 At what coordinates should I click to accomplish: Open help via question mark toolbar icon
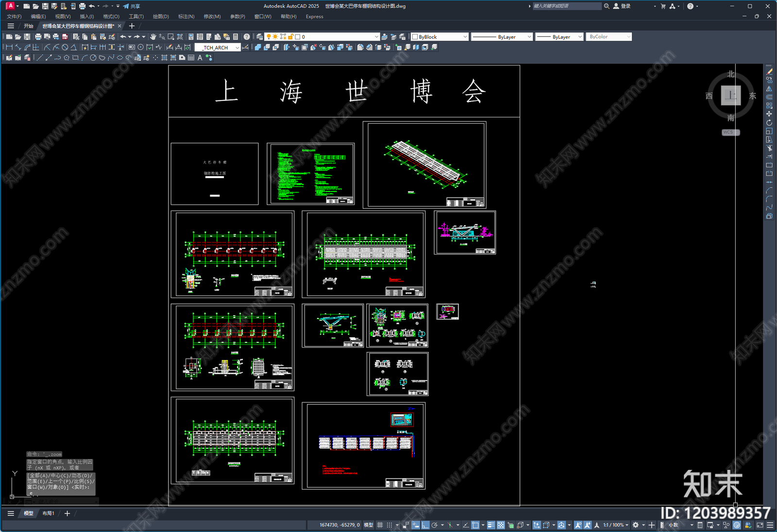(x=247, y=37)
